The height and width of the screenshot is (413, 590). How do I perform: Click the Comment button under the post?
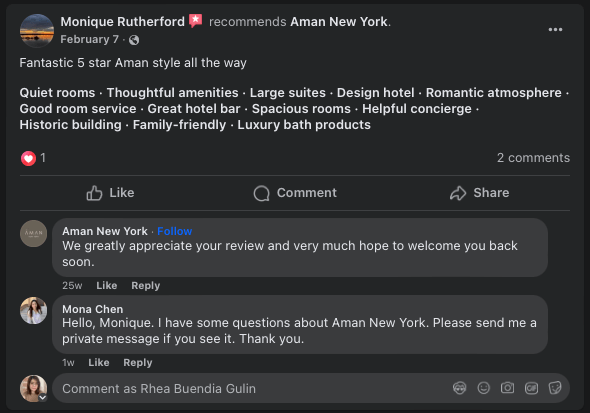click(x=295, y=193)
